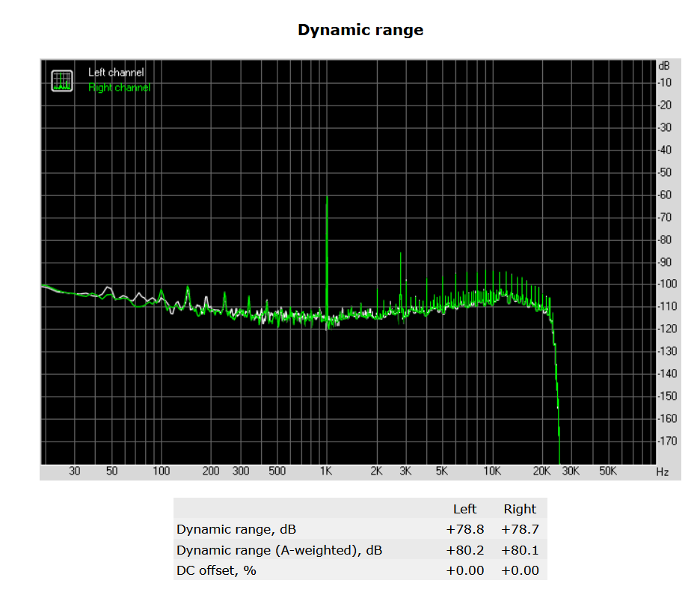Click the 'Dynamic range, dB' row label
This screenshot has height=595, width=700.
(x=236, y=529)
